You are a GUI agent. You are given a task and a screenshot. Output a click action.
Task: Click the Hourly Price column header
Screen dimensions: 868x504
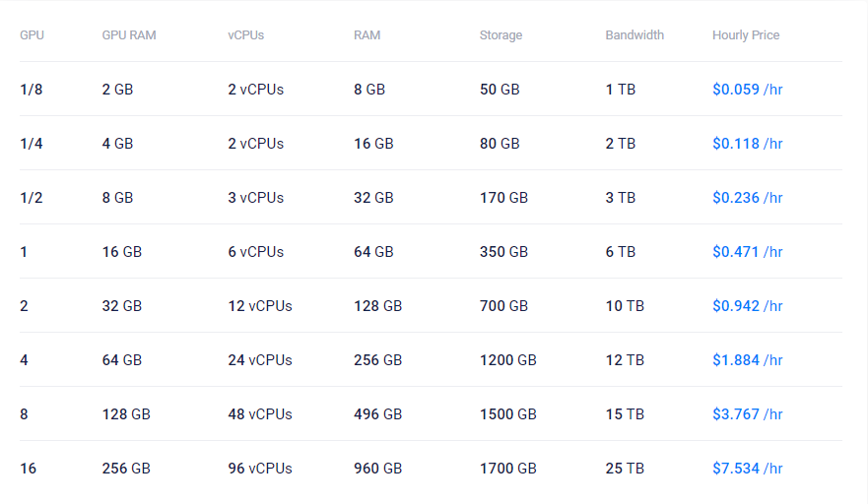click(x=746, y=35)
